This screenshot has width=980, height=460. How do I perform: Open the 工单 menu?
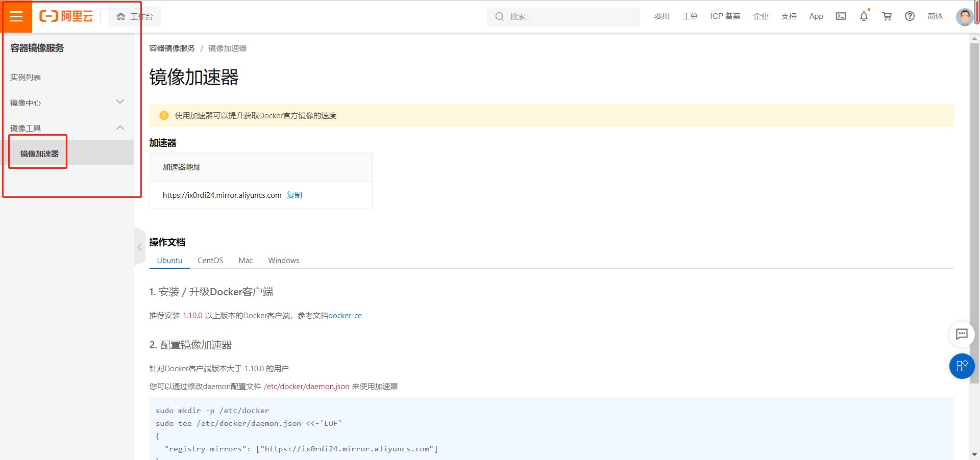point(690,16)
